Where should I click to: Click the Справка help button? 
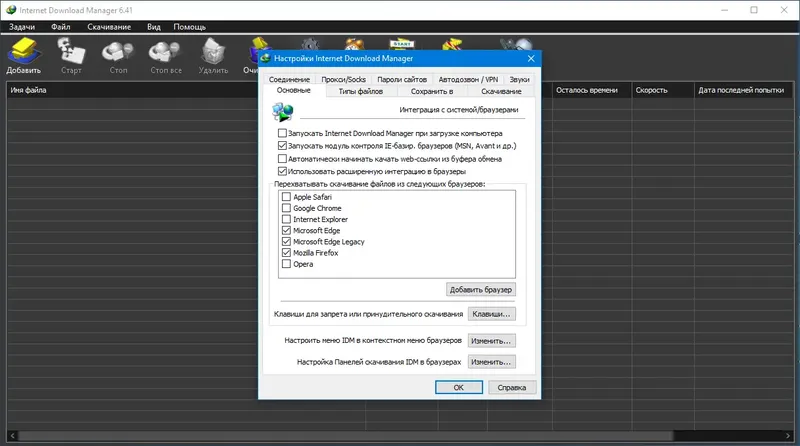(512, 387)
